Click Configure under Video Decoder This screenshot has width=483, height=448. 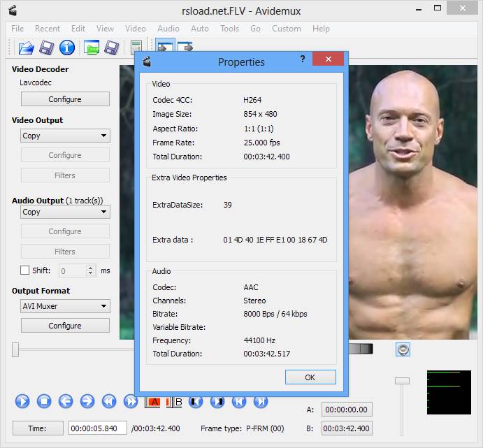pyautogui.click(x=65, y=99)
